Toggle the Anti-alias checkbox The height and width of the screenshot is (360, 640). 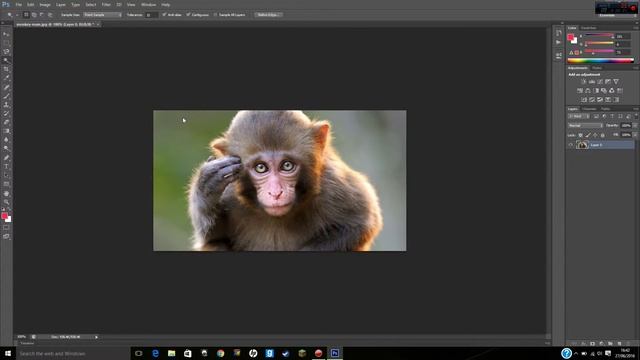coord(164,15)
